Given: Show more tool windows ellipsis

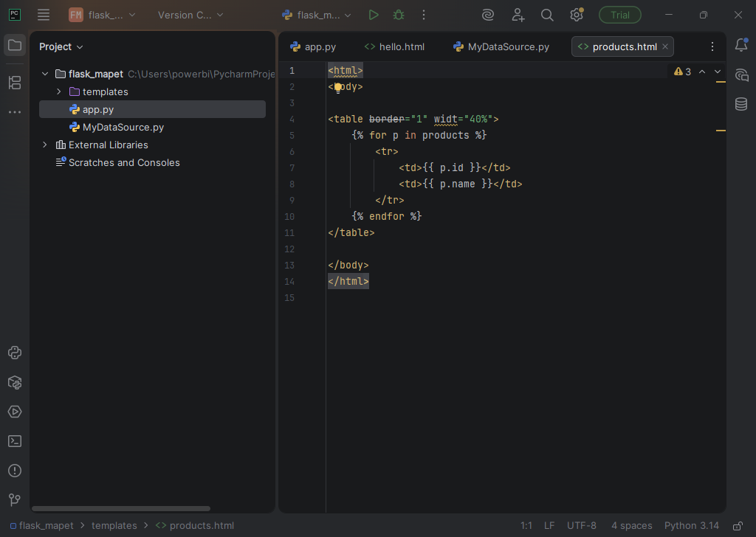Looking at the screenshot, I should pos(15,111).
